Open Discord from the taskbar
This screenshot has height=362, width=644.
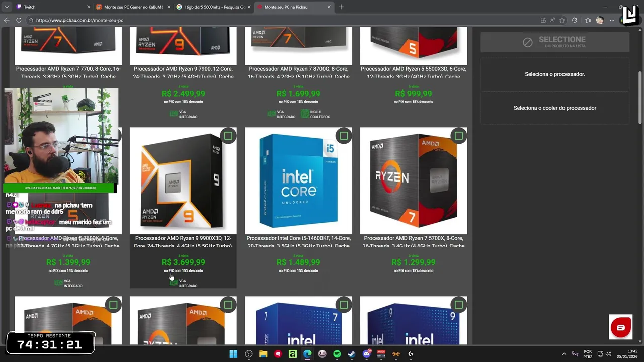click(367, 354)
